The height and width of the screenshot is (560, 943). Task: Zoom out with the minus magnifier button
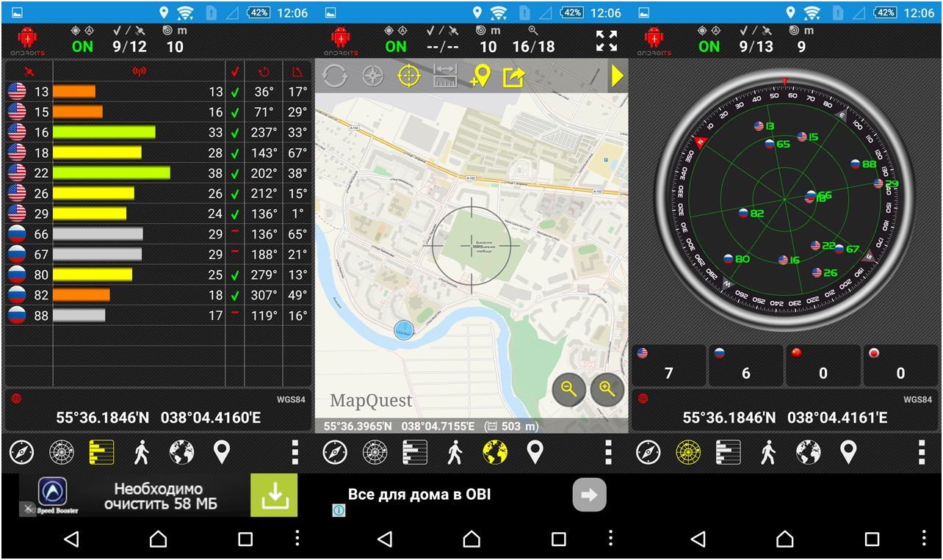(568, 391)
